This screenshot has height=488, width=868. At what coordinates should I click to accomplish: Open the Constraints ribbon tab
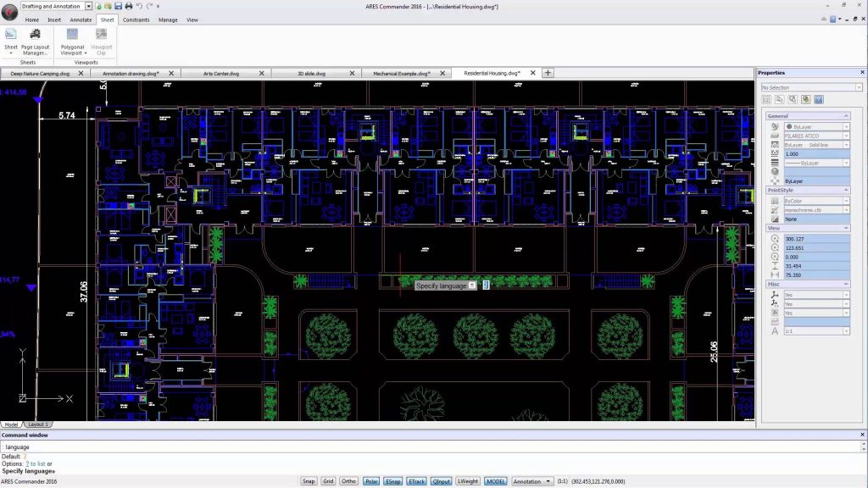[136, 19]
